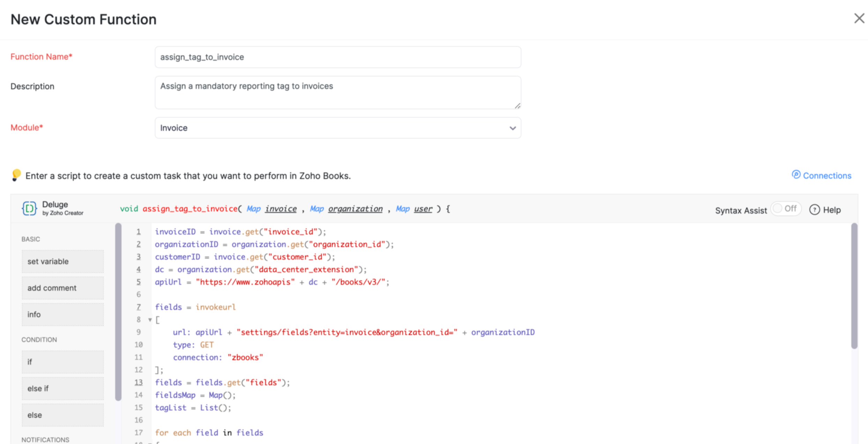The width and height of the screenshot is (868, 444).
Task: Click the Deluge logo icon
Action: tap(29, 208)
